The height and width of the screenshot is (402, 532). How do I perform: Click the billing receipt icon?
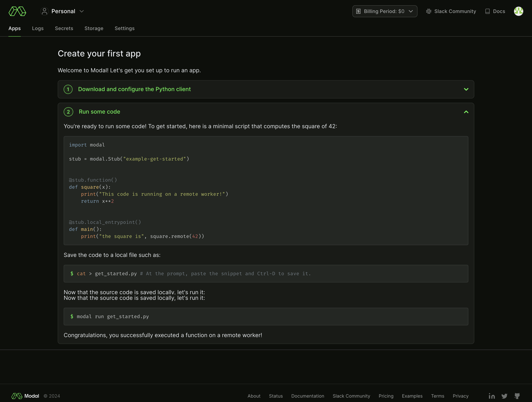(358, 11)
